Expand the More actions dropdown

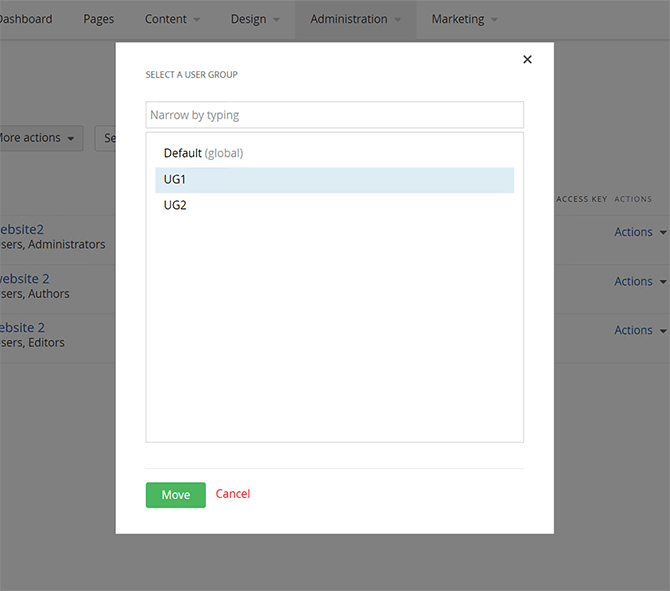[38, 138]
